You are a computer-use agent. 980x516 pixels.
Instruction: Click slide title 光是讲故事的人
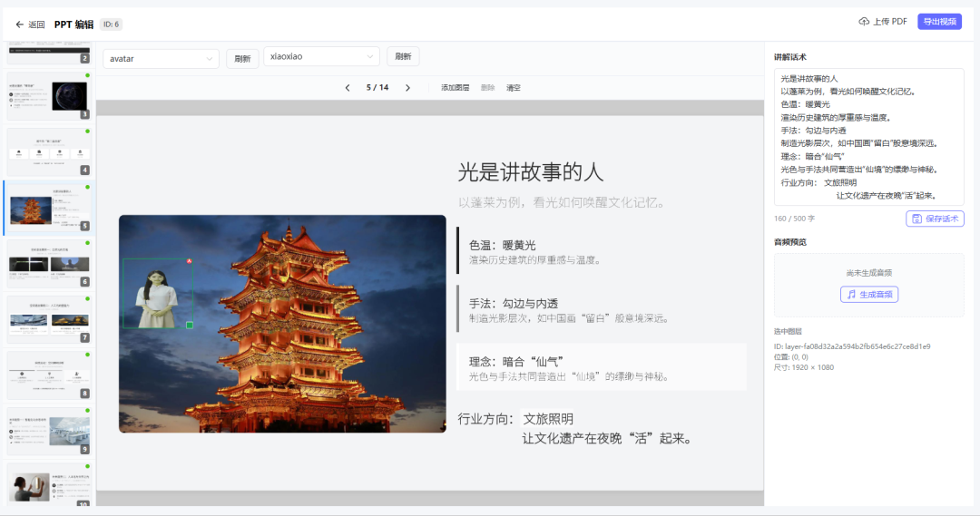[531, 171]
